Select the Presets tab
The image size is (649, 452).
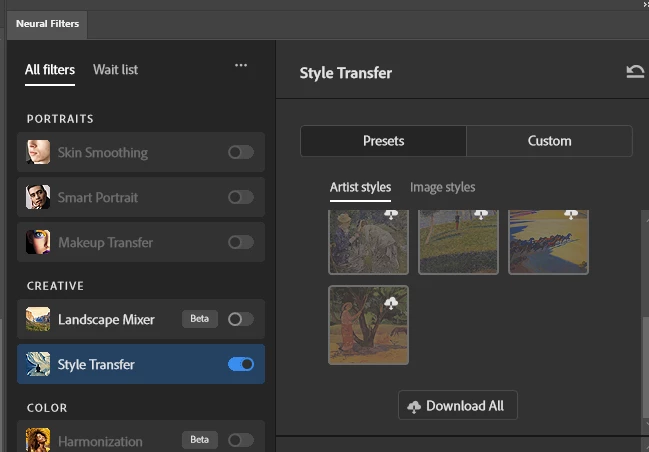pos(383,141)
